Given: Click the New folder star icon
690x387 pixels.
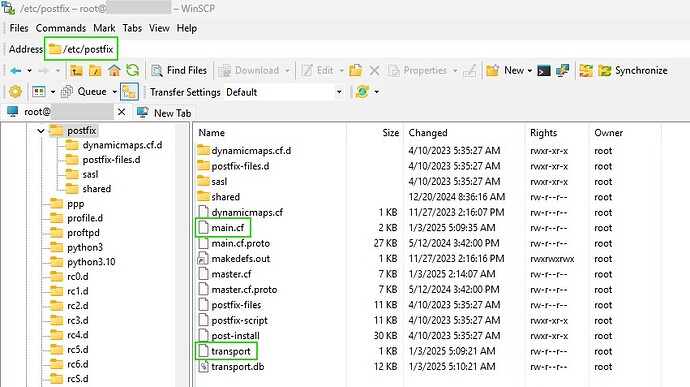Looking at the screenshot, I should [492, 70].
